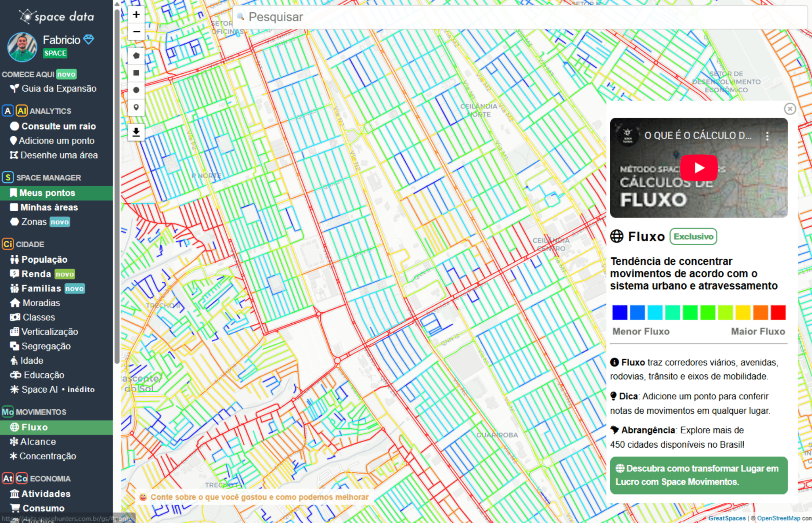Image resolution: width=812 pixels, height=523 pixels.
Task: Click the download map icon
Action: [x=136, y=132]
